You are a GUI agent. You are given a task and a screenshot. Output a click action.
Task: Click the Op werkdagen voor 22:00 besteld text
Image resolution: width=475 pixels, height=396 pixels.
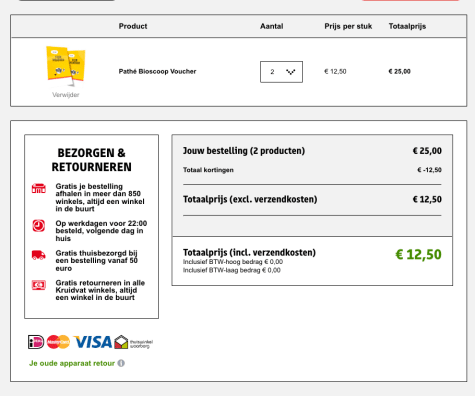pyautogui.click(x=101, y=231)
